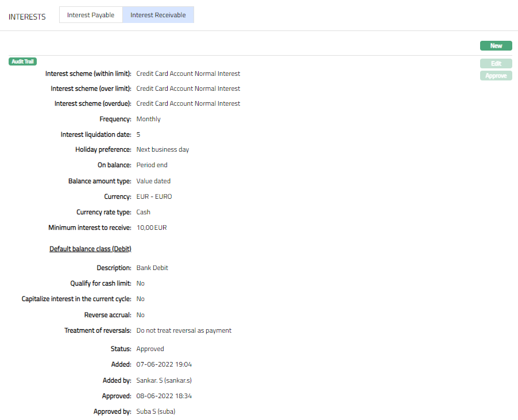
Task: Select the EUR - EURO currency value
Action: (154, 196)
